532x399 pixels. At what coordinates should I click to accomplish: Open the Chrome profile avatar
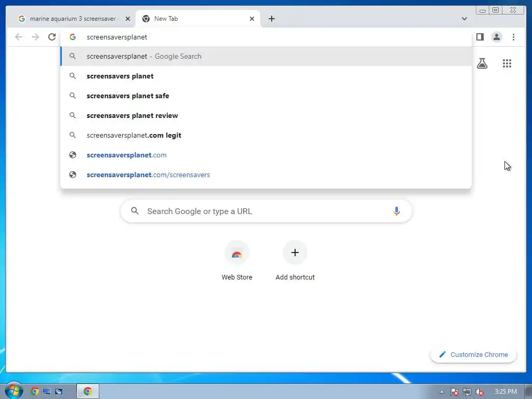click(x=496, y=37)
